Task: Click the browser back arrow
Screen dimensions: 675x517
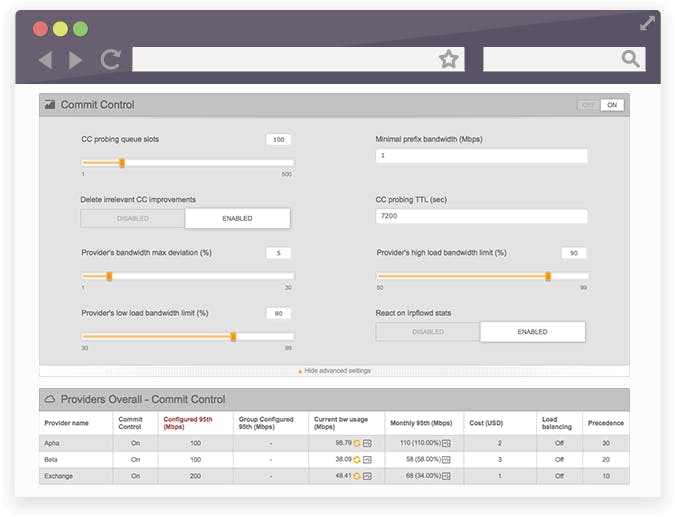Action: (x=45, y=60)
